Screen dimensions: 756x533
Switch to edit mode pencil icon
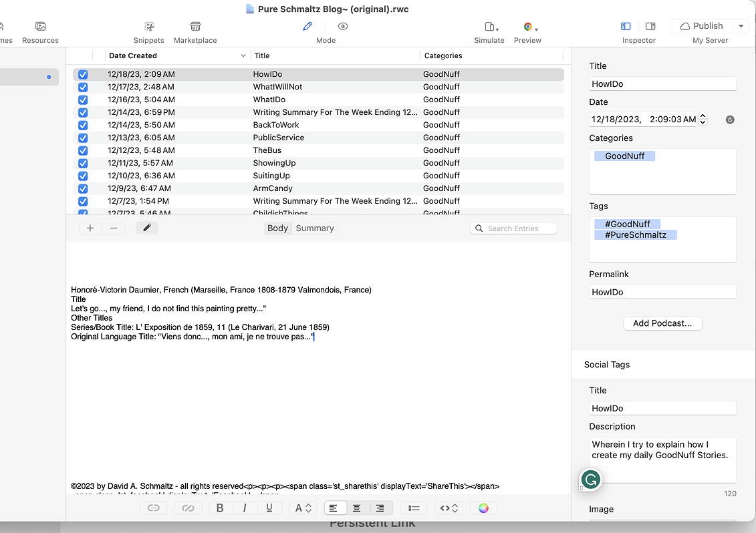(x=307, y=27)
